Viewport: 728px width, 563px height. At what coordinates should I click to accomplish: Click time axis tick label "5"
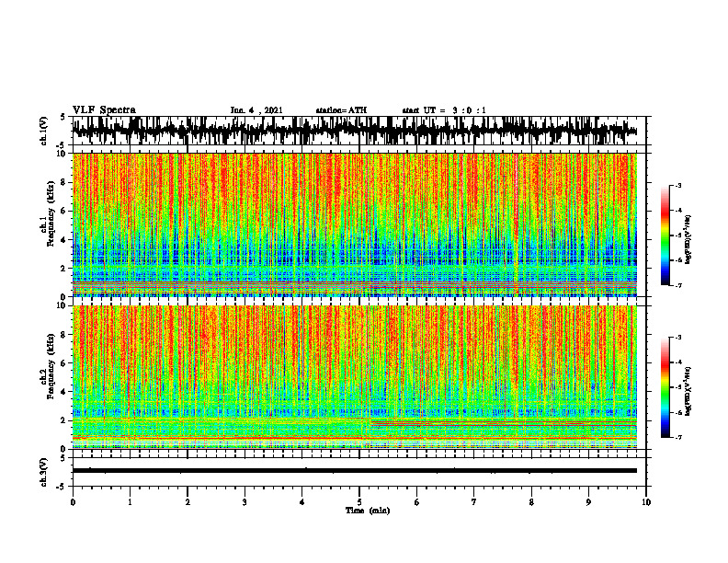tap(359, 502)
